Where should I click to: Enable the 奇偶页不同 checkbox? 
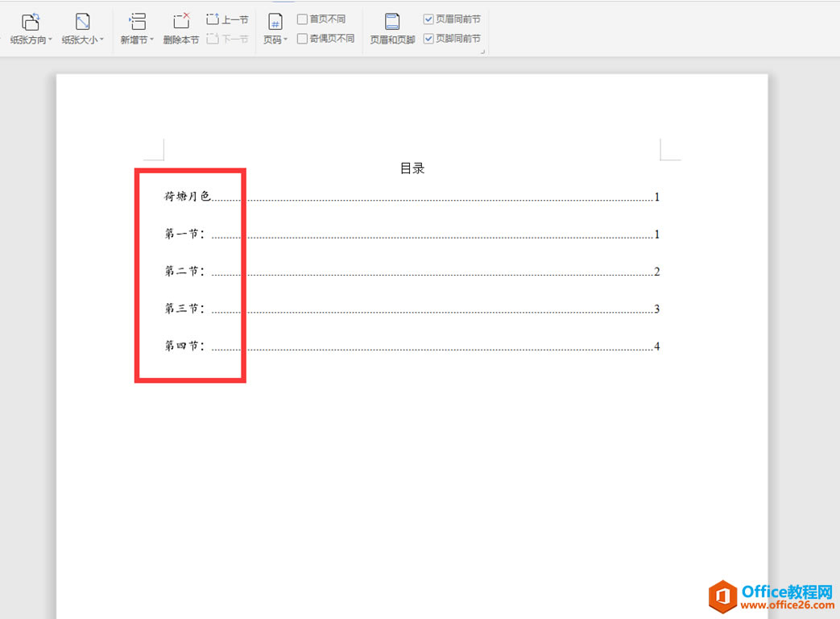point(302,39)
